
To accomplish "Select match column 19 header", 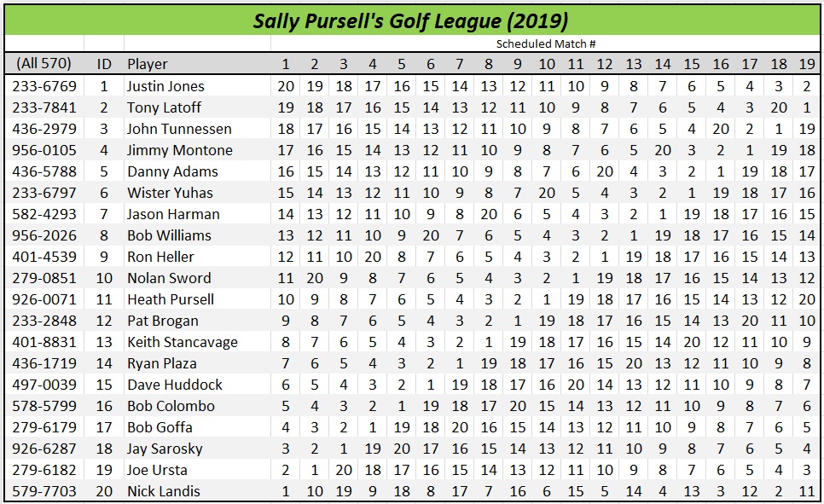I will [807, 64].
